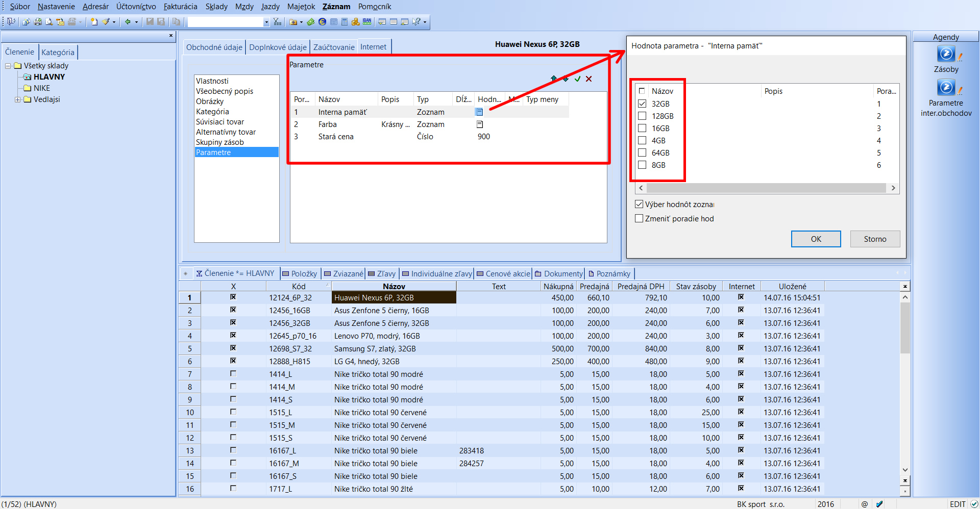980x509 pixels.
Task: Collapse the Všetky sklady tree node
Action: pyautogui.click(x=8, y=66)
